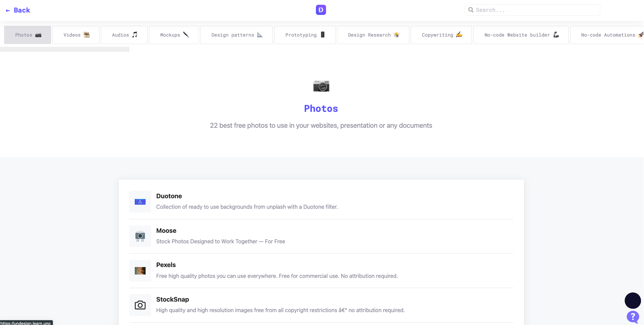644x325 pixels.
Task: Click the purple D logo icon
Action: coord(321,10)
